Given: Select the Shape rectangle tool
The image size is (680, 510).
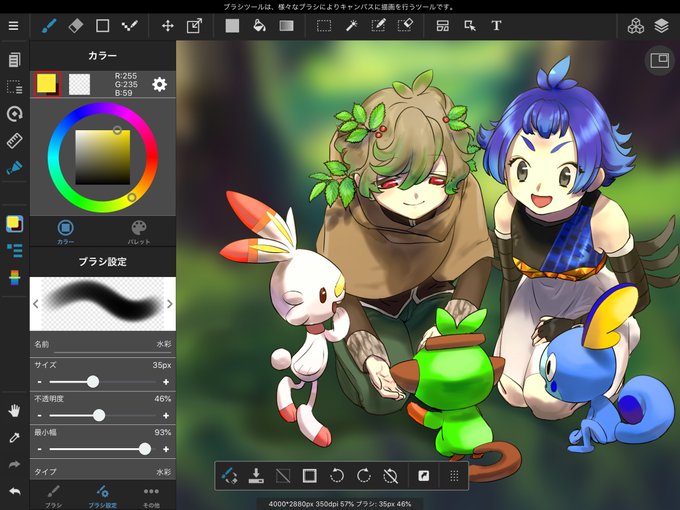Looking at the screenshot, I should (x=102, y=26).
